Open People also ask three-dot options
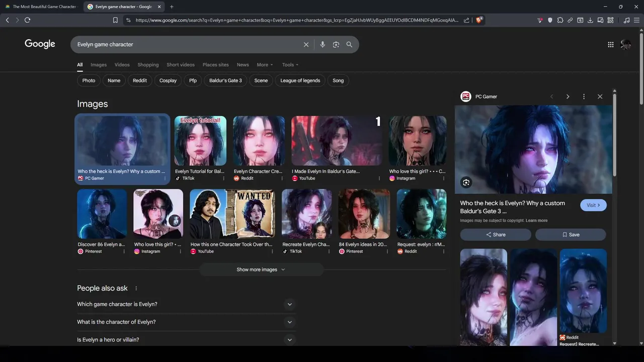This screenshot has width=644, height=362. tap(136, 288)
